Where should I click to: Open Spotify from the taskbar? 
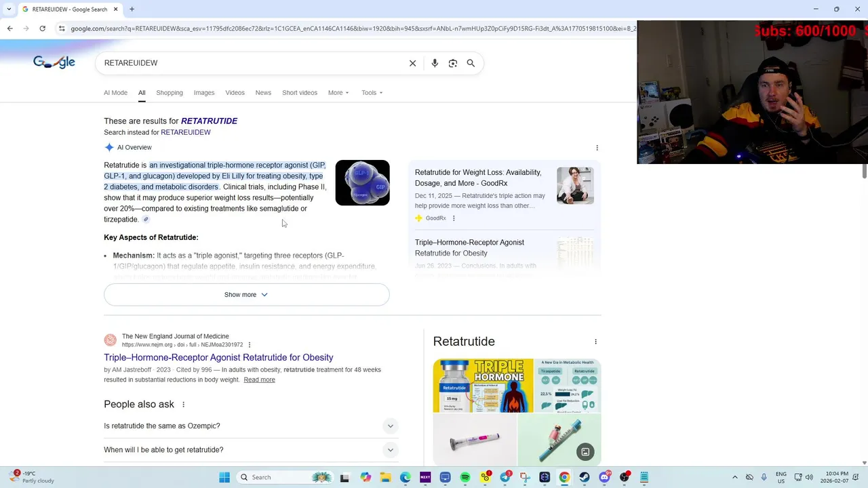tap(465, 477)
